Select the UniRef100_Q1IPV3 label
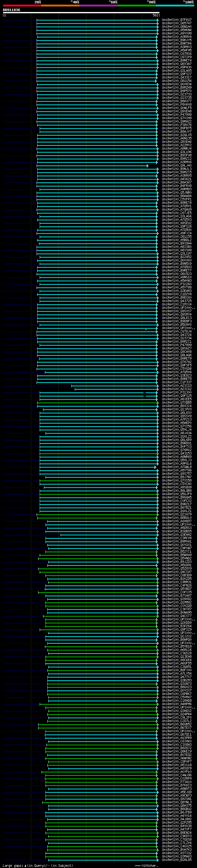The image size is (197, 868). point(176,410)
